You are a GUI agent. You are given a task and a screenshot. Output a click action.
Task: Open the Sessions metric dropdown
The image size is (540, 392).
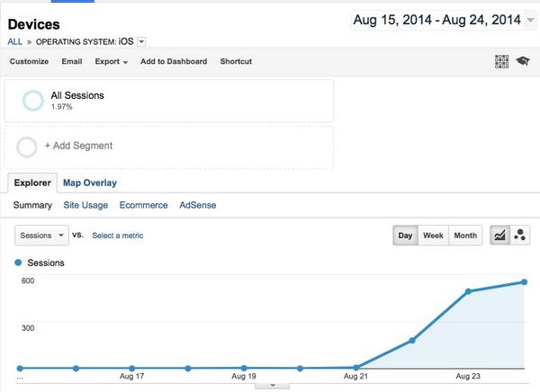coord(41,236)
